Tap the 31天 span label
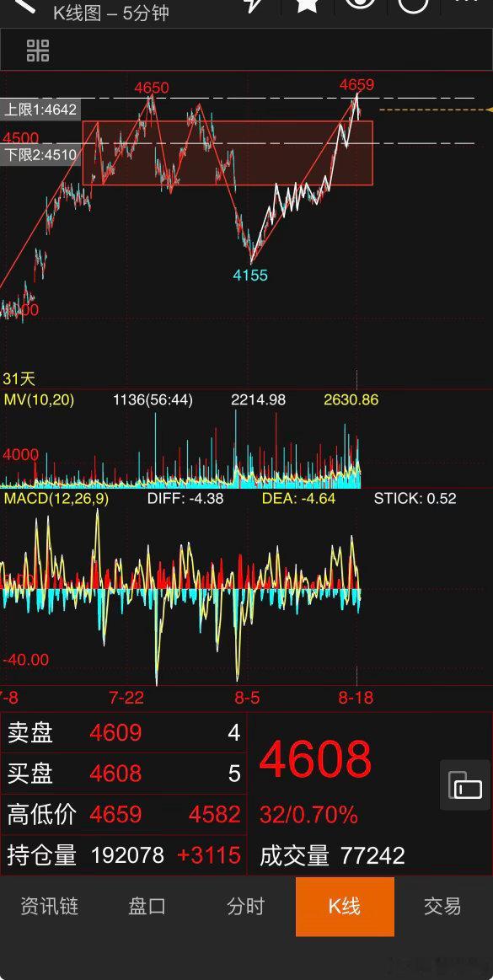 tap(19, 378)
